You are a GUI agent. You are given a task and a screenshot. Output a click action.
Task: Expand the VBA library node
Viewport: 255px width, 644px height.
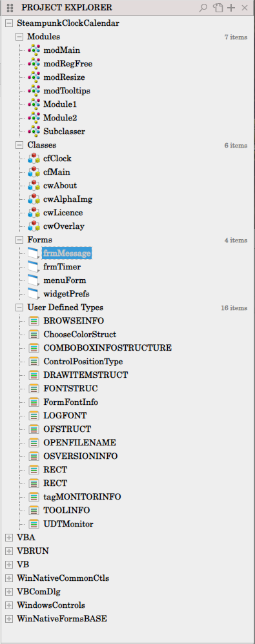pos(8,538)
